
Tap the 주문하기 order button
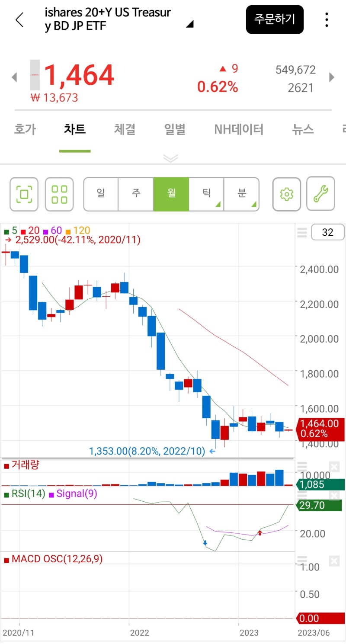(x=275, y=19)
